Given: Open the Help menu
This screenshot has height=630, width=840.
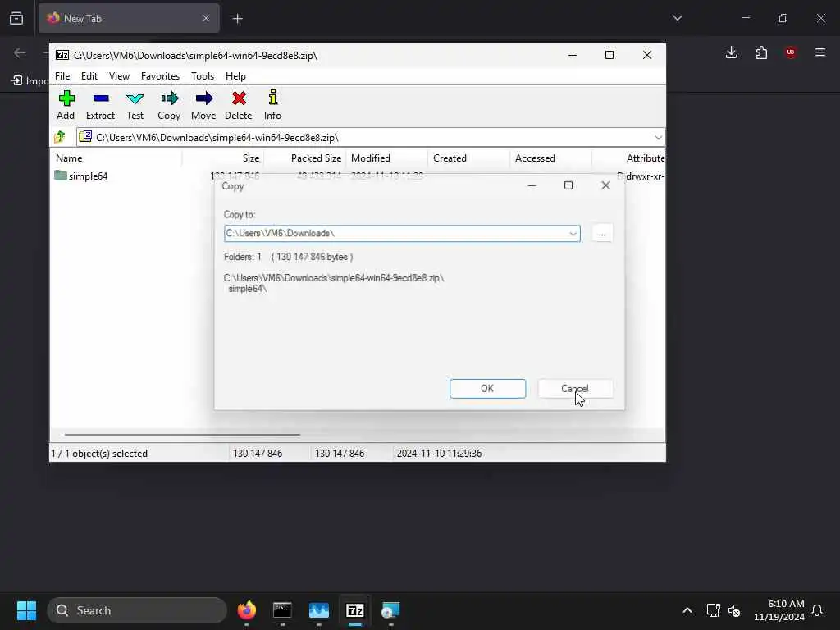Looking at the screenshot, I should point(235,76).
